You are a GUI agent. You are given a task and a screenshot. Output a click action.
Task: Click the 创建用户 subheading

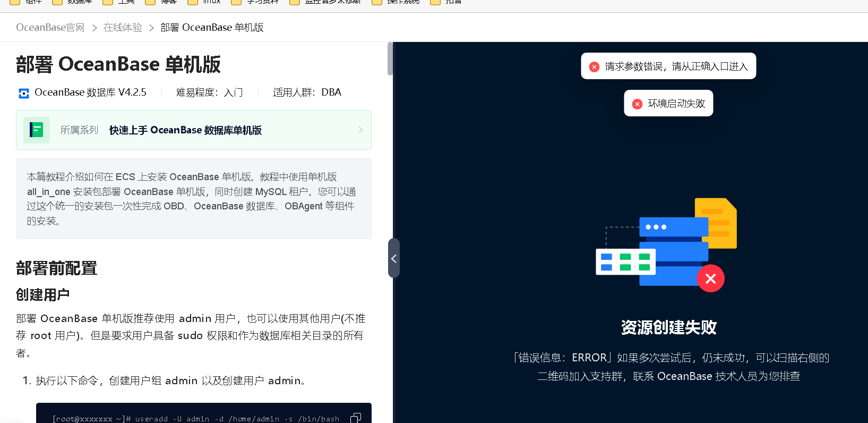[x=43, y=295]
